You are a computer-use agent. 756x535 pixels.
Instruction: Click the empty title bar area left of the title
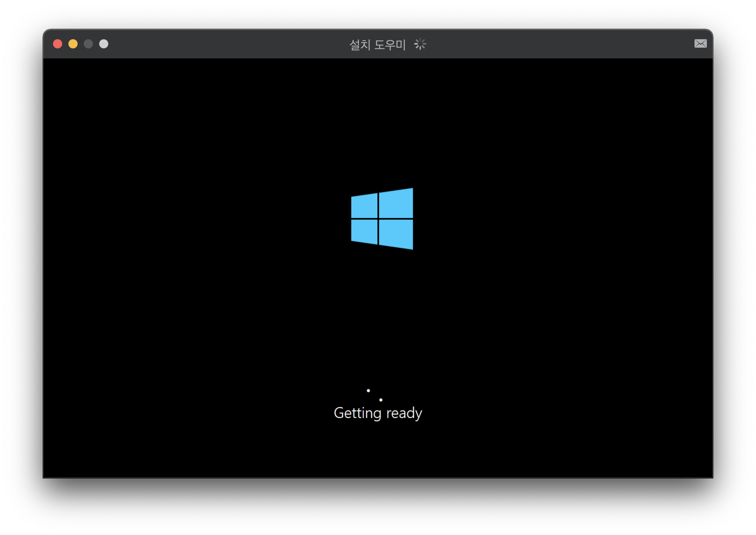(230, 44)
